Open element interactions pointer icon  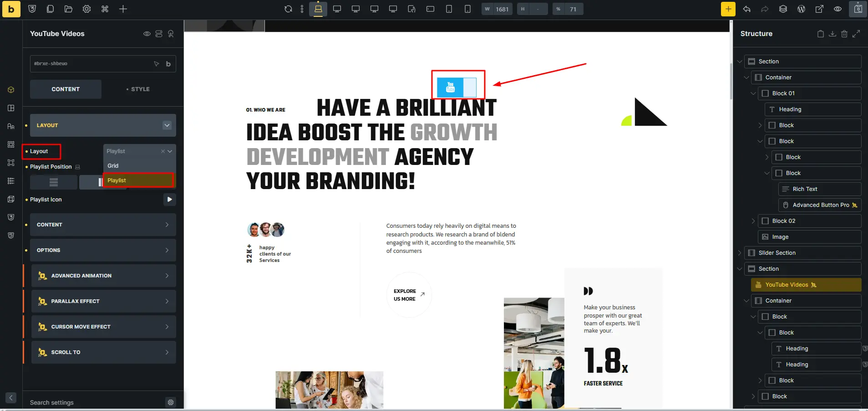pos(171,34)
